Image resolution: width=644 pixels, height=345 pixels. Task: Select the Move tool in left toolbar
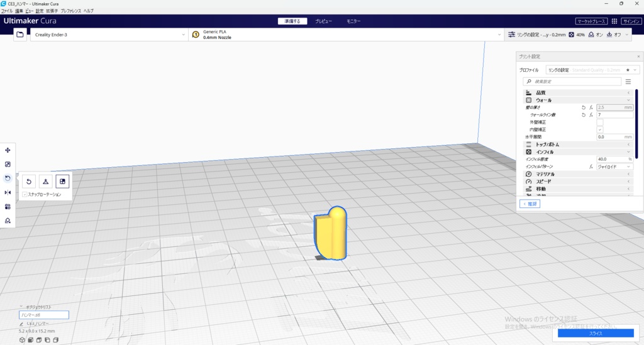coord(8,150)
